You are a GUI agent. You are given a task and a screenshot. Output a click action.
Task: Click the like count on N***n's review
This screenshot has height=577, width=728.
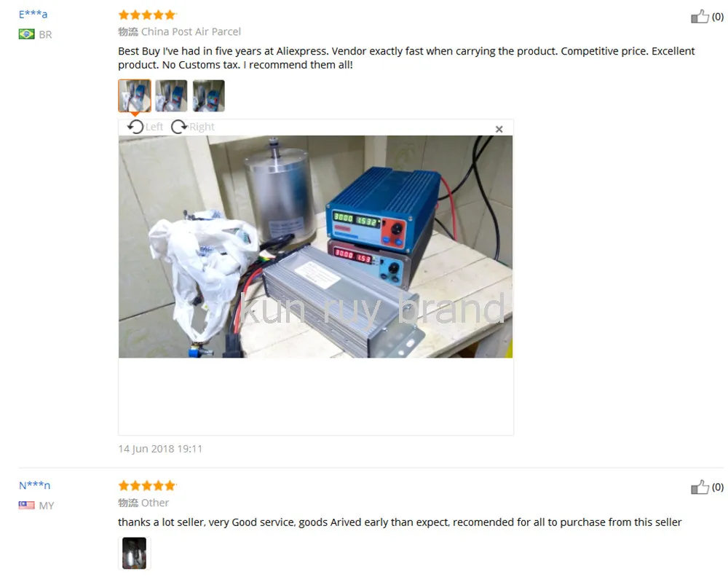[718, 487]
